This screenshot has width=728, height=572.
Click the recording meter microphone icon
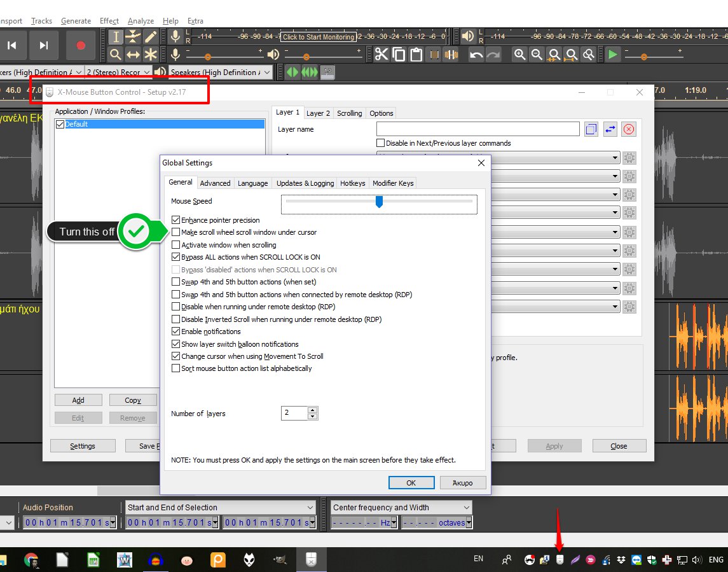click(x=175, y=36)
